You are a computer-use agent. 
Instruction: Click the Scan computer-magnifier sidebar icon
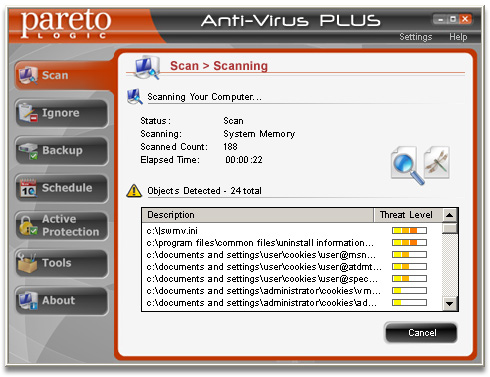28,76
